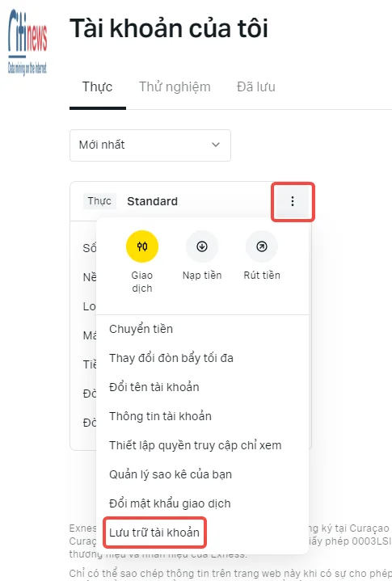Choose Đổi tên tài khoản option

coord(154,387)
